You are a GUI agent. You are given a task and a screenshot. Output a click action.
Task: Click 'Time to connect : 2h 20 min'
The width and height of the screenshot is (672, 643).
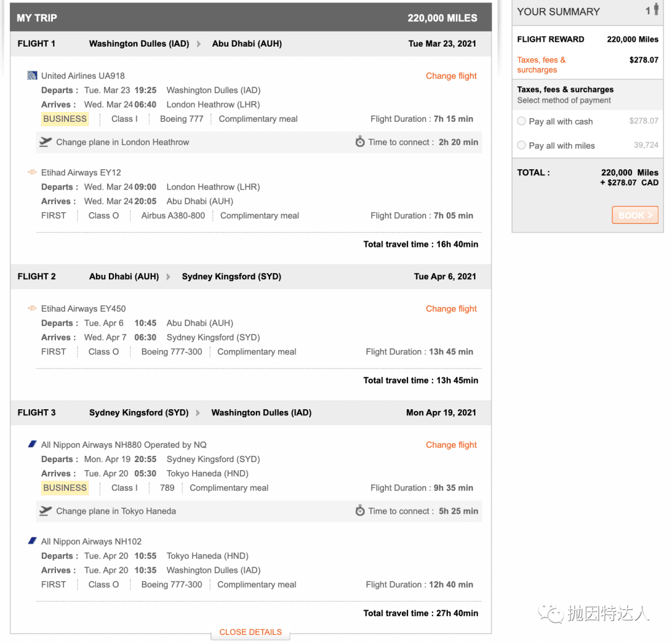coord(423,142)
